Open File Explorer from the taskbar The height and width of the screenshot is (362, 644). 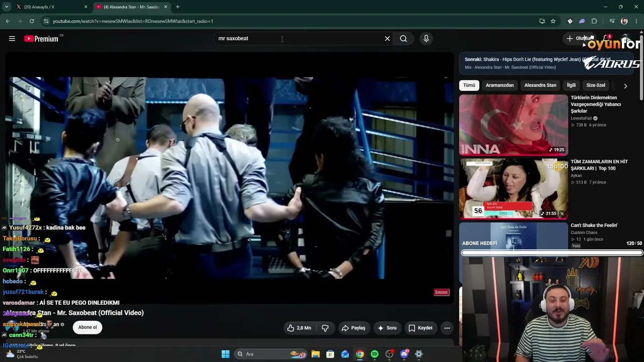[x=315, y=354]
